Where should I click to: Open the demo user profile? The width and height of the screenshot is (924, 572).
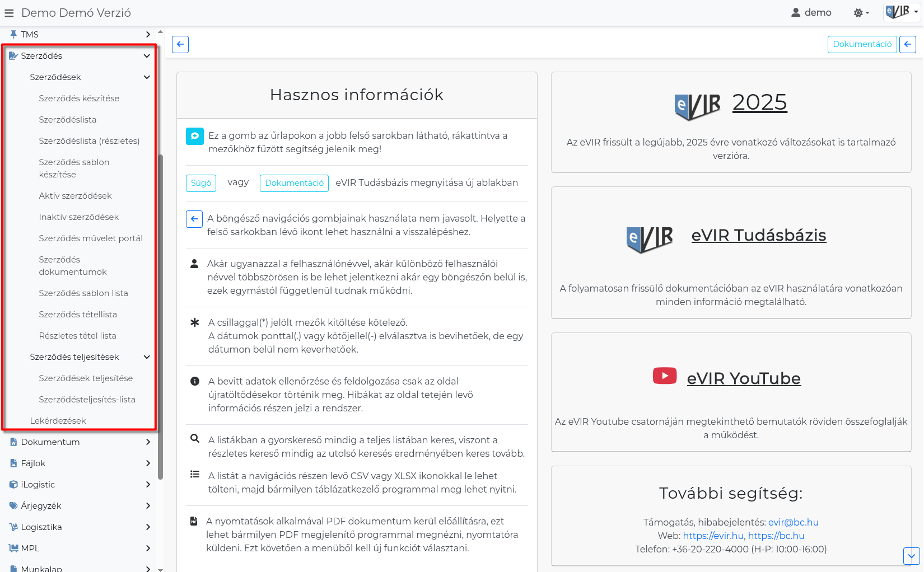tap(811, 13)
